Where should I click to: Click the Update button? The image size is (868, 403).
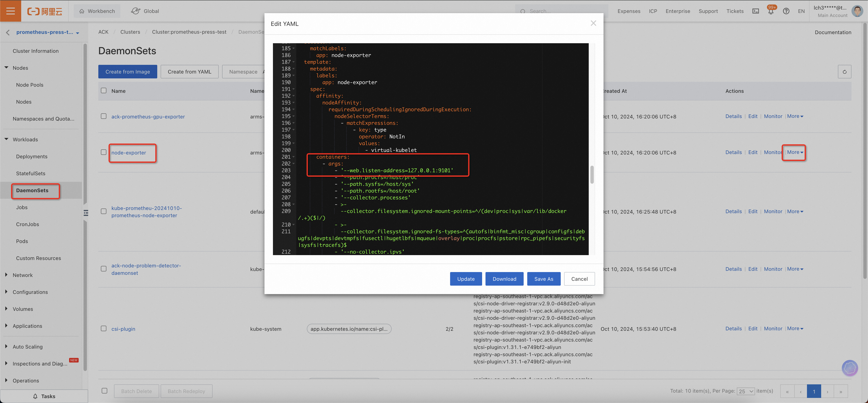(466, 279)
